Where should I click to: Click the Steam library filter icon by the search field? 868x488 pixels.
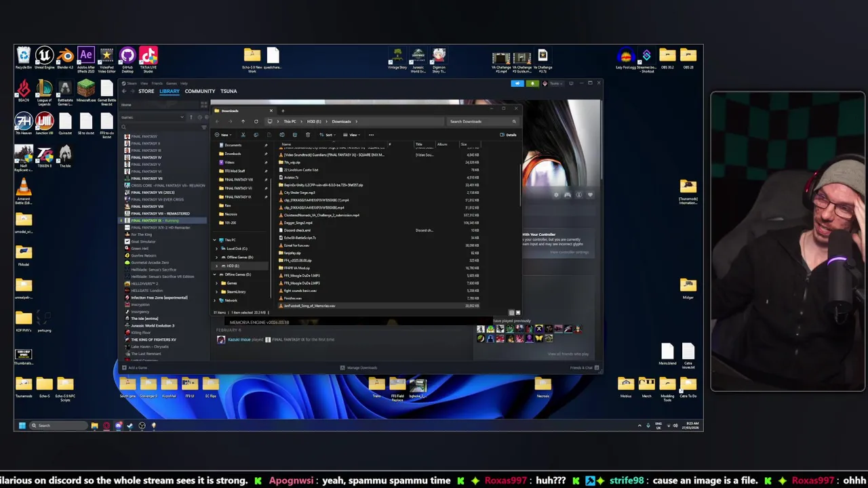tap(204, 127)
